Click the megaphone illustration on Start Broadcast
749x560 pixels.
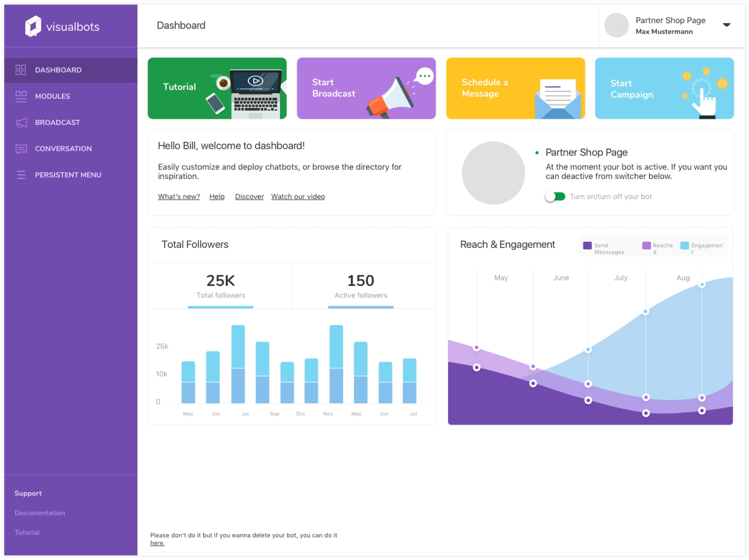(x=392, y=98)
